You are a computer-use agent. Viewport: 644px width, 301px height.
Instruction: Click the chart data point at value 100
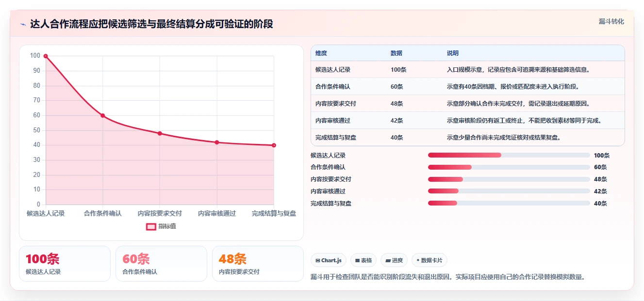[46, 56]
